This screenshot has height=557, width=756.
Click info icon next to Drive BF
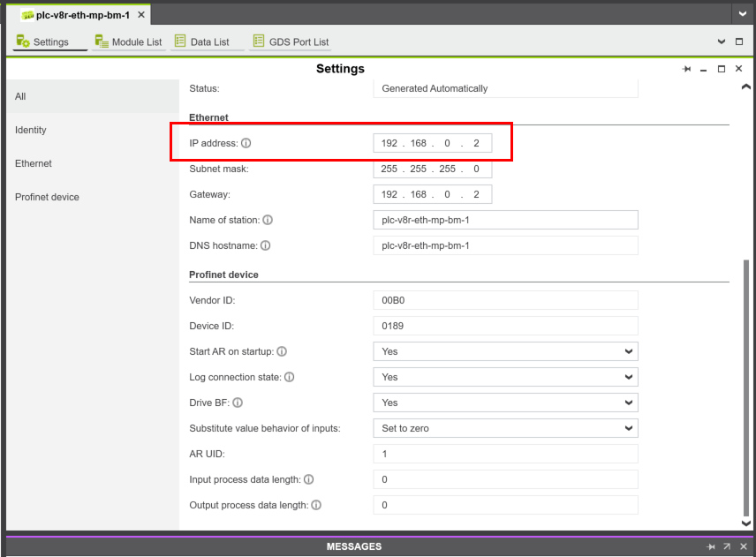tap(238, 403)
